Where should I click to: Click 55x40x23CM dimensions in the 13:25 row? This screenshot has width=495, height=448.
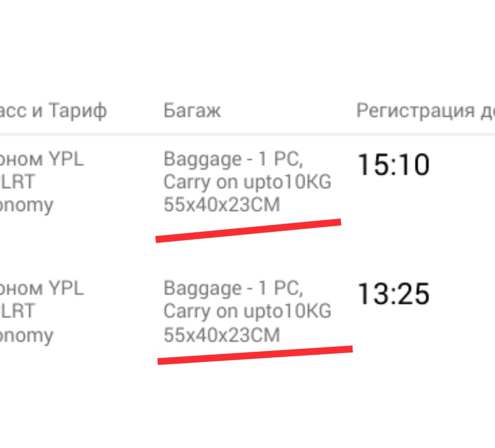point(222,335)
